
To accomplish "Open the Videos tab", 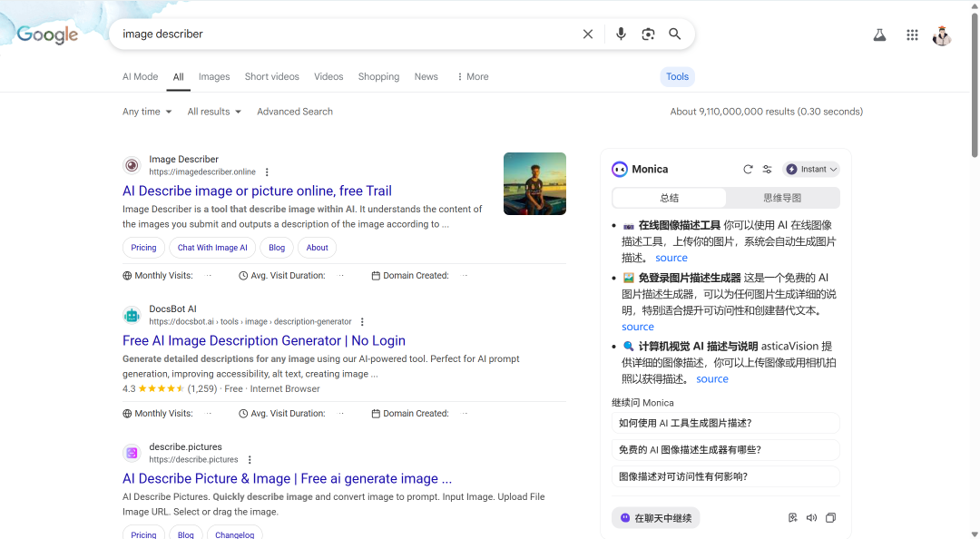I will [328, 76].
